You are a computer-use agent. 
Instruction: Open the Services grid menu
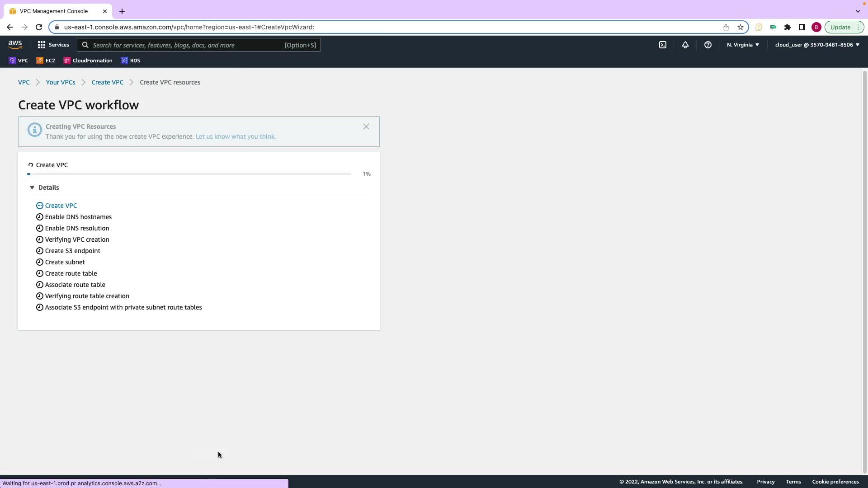pyautogui.click(x=53, y=45)
